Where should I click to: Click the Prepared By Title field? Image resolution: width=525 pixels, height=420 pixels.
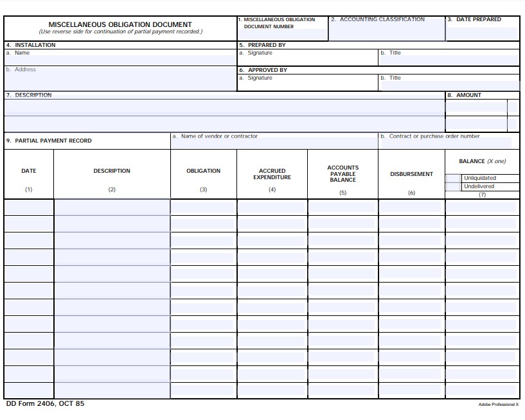[x=449, y=60]
